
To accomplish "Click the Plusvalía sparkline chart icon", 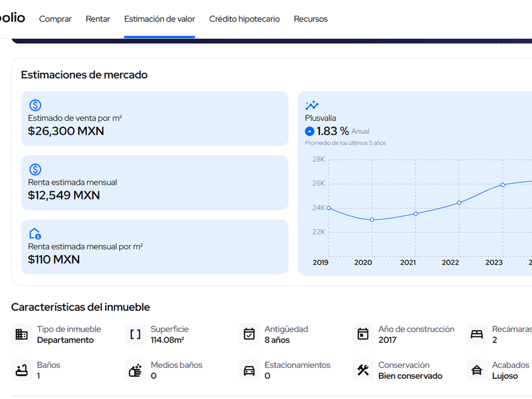I will [312, 105].
